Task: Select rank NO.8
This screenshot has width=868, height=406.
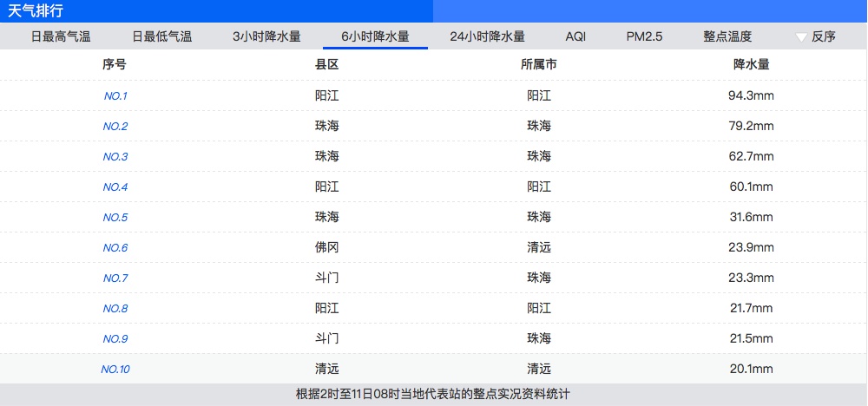Action: coord(115,309)
